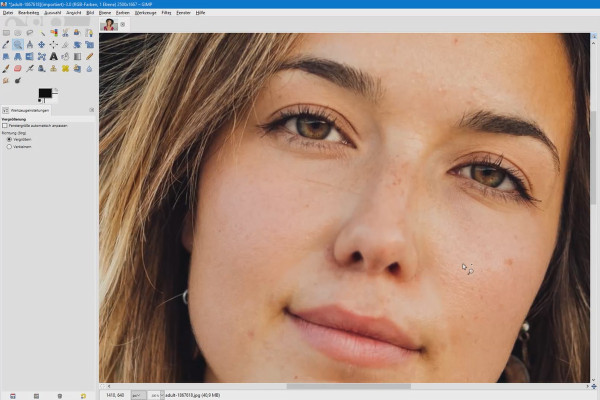Click the black foreground color swatch
Image resolution: width=600 pixels, height=400 pixels.
coord(45,93)
